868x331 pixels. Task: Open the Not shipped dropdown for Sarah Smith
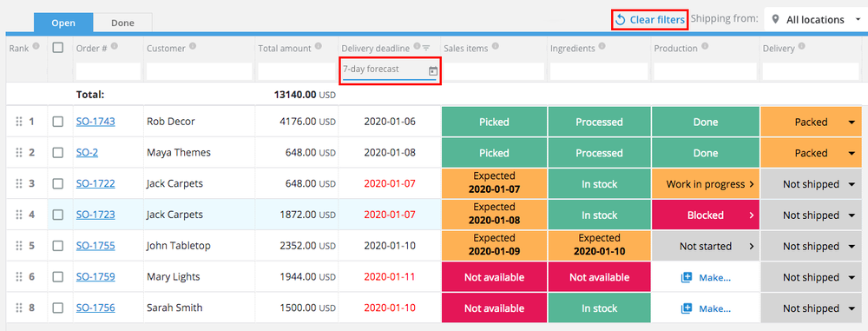point(852,308)
